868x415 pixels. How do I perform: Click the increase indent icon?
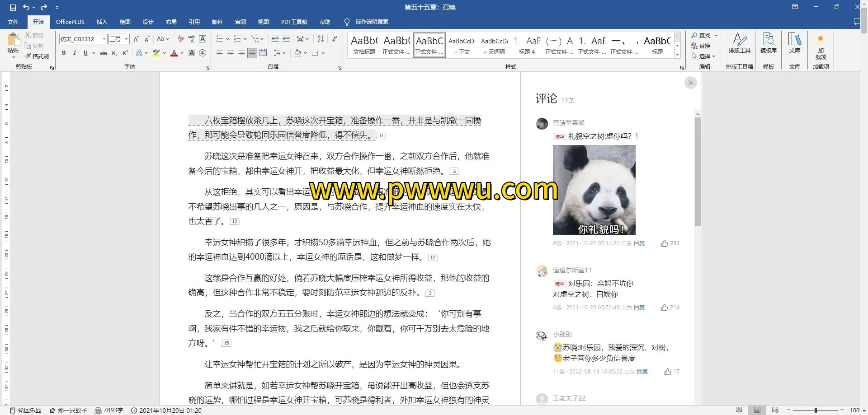286,39
